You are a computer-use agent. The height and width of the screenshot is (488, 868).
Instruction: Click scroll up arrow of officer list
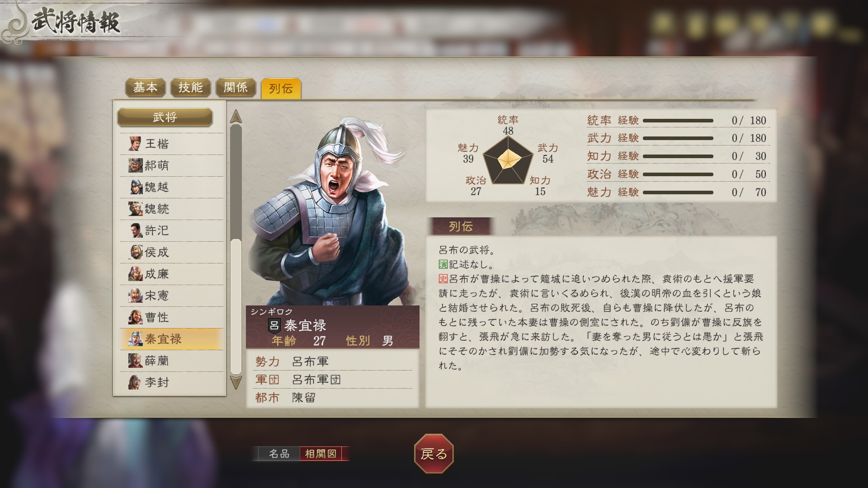236,117
